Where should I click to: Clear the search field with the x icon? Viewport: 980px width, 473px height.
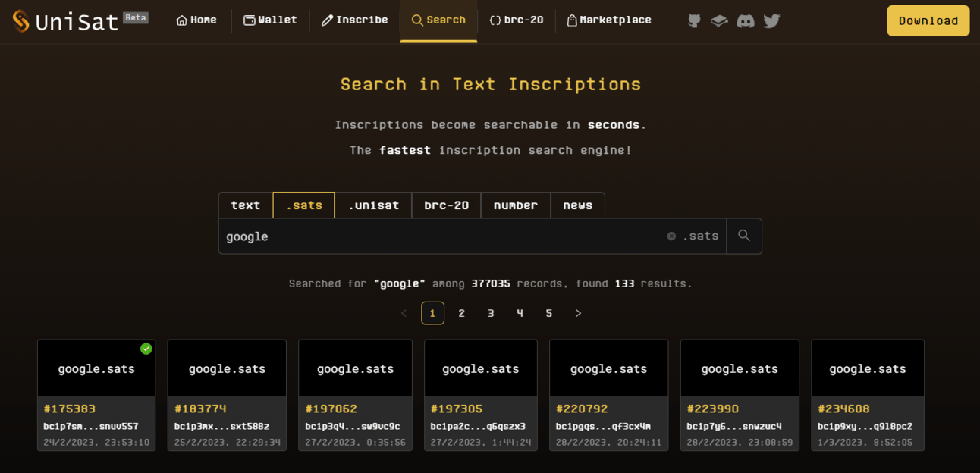pyautogui.click(x=671, y=236)
